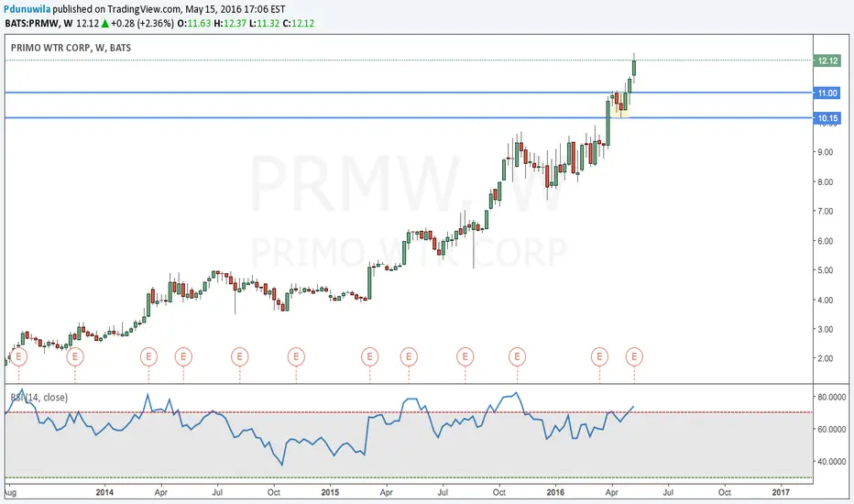Click the 80.0000 RSI axis label
Image resolution: width=854 pixels, height=504 pixels.
pos(831,397)
